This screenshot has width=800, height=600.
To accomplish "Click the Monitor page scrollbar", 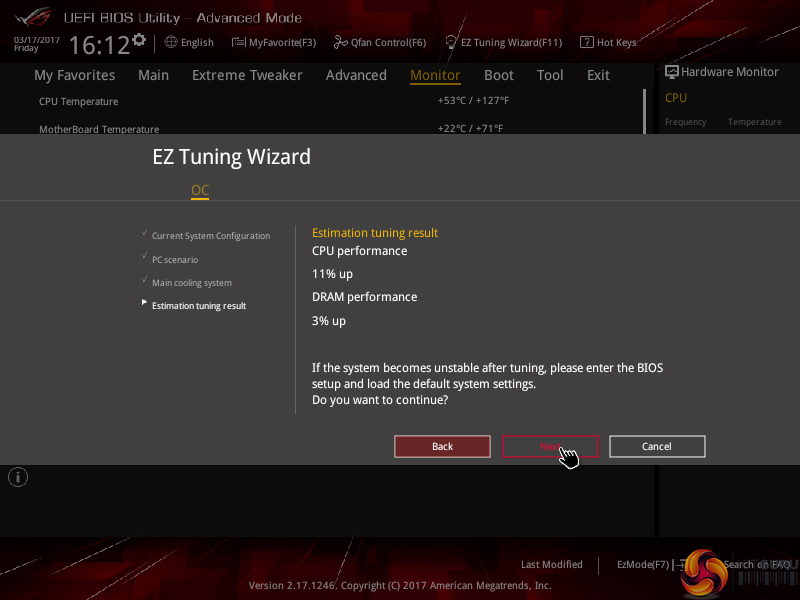I will tap(644, 111).
